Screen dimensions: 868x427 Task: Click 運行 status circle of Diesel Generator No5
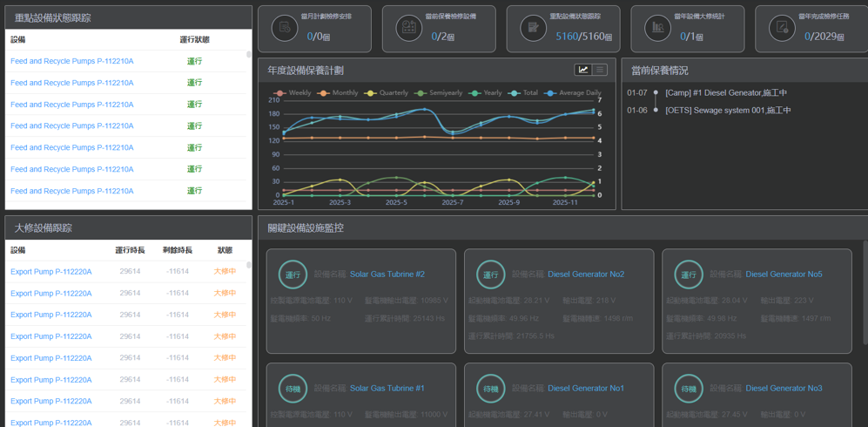pos(689,274)
